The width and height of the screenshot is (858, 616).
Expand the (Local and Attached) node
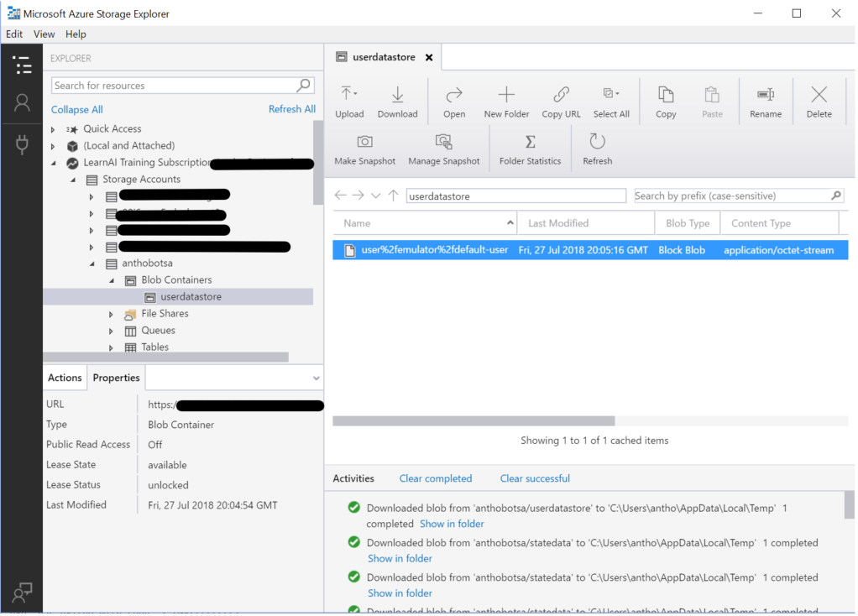click(x=53, y=147)
